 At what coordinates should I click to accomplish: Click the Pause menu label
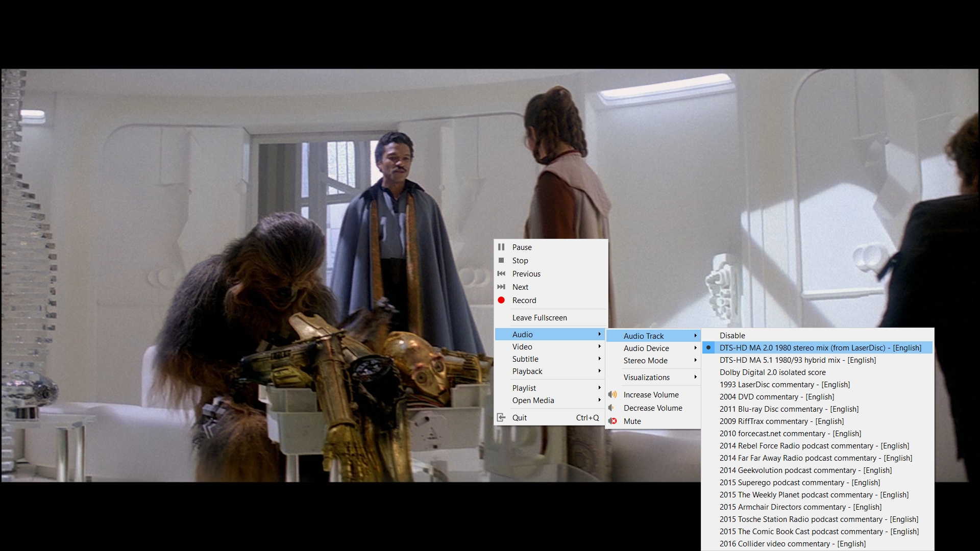pyautogui.click(x=522, y=247)
